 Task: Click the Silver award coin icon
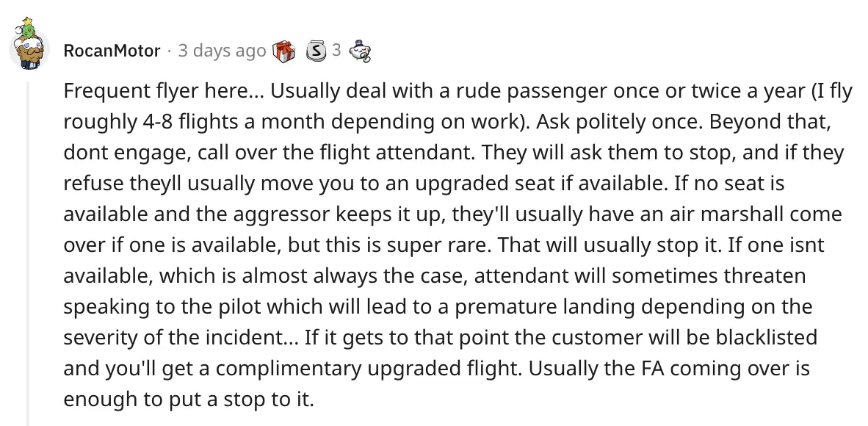coord(316,51)
